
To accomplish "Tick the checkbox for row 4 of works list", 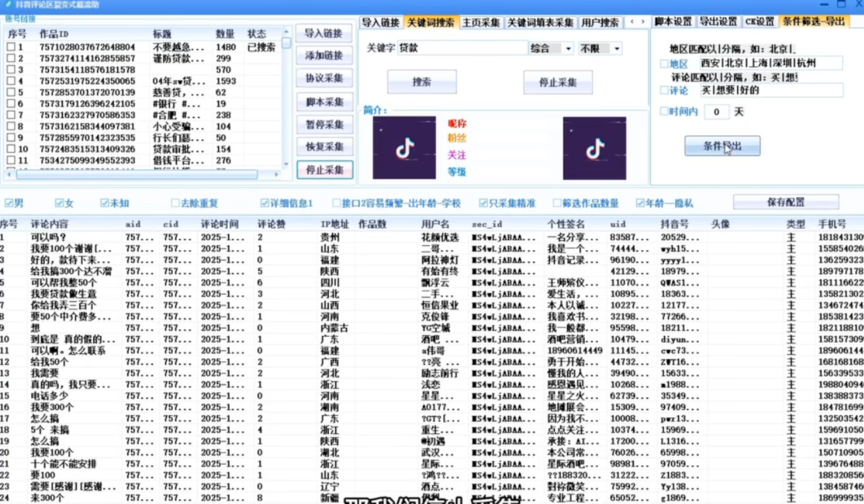I will (x=11, y=81).
